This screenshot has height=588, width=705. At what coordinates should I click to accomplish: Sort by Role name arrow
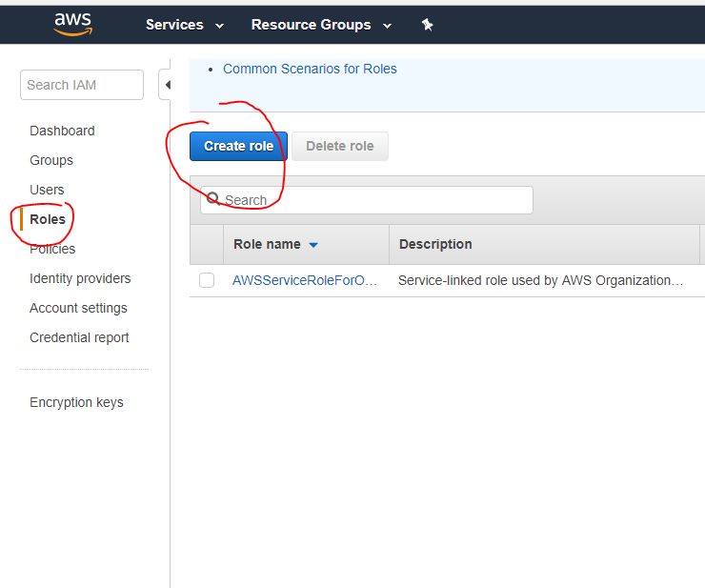(x=313, y=245)
